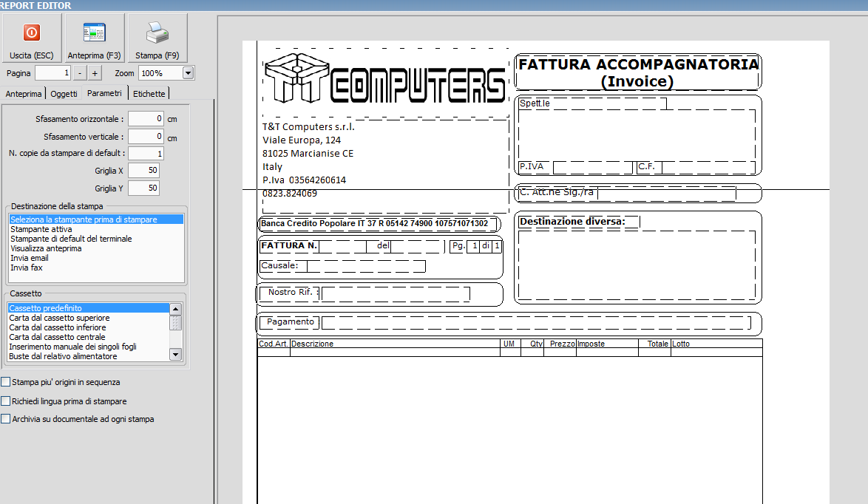The width and height of the screenshot is (868, 504).
Task: Open the Etichette tab
Action: click(x=149, y=94)
